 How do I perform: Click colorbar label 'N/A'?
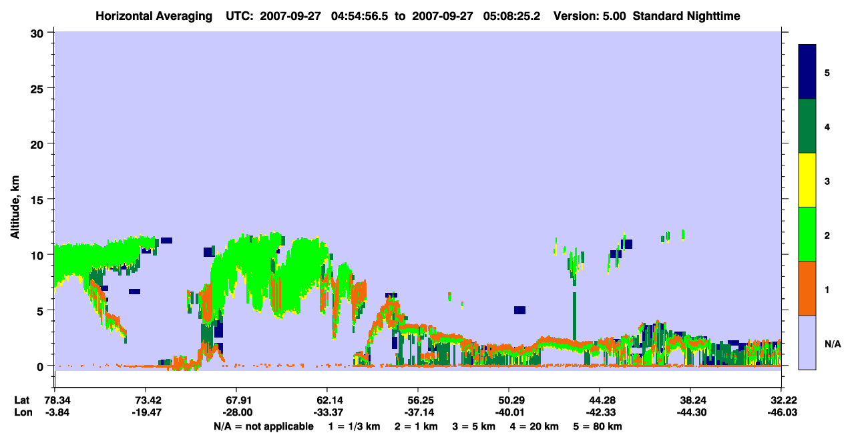tap(832, 344)
